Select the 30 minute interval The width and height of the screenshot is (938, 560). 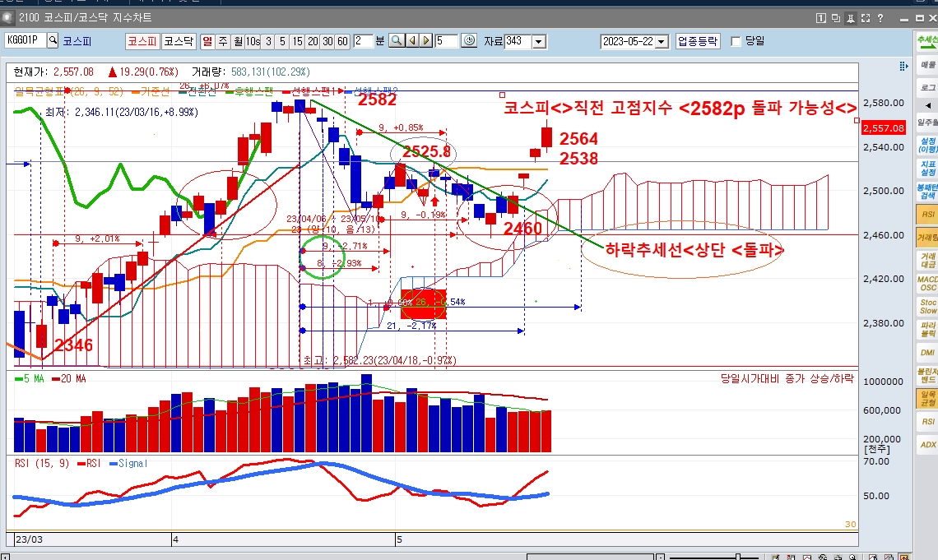(x=327, y=41)
